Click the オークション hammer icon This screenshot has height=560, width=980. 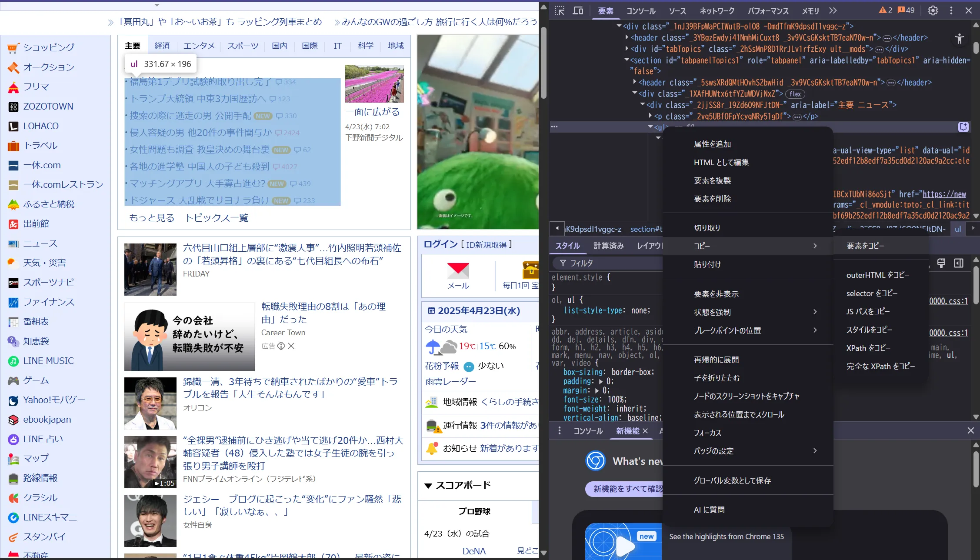point(13,67)
